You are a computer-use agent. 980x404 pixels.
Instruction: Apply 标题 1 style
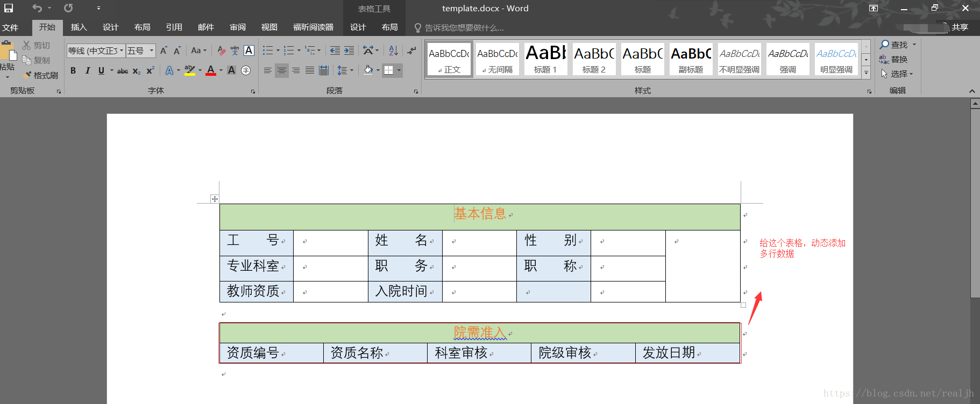[545, 59]
